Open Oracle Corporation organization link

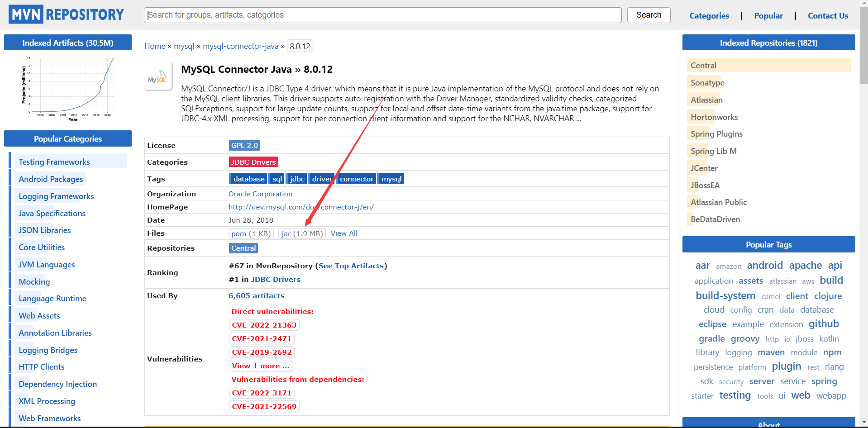coord(260,194)
